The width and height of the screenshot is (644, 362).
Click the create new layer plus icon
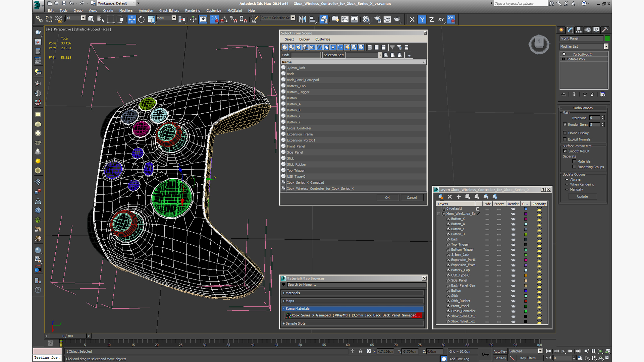coord(459,197)
